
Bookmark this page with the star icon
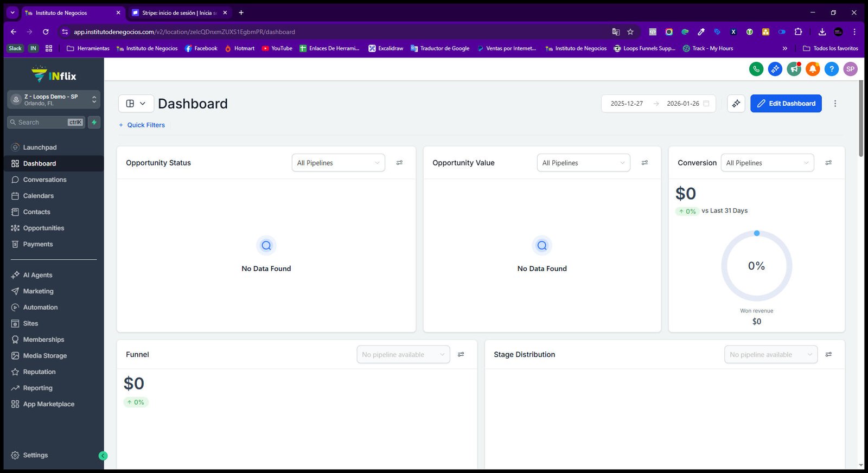(x=630, y=32)
